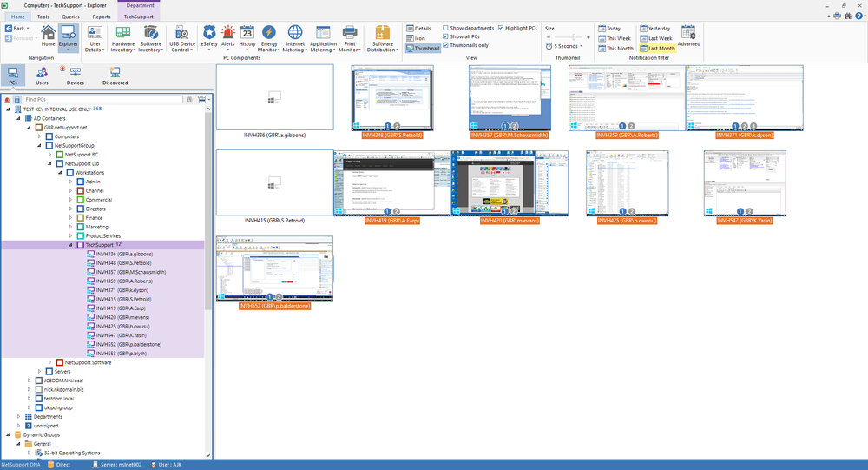Filter notifications by Last Week

(656, 38)
